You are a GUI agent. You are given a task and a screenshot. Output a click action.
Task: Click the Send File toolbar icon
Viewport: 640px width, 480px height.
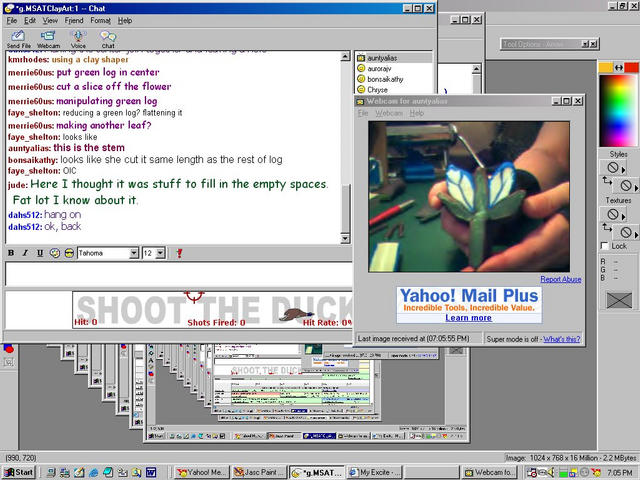18,40
